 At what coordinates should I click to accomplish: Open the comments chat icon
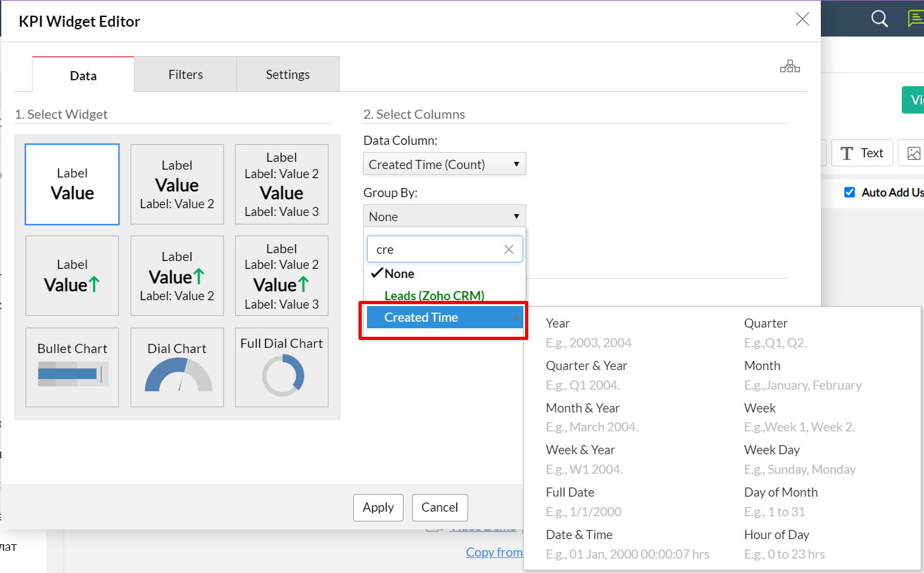916,19
